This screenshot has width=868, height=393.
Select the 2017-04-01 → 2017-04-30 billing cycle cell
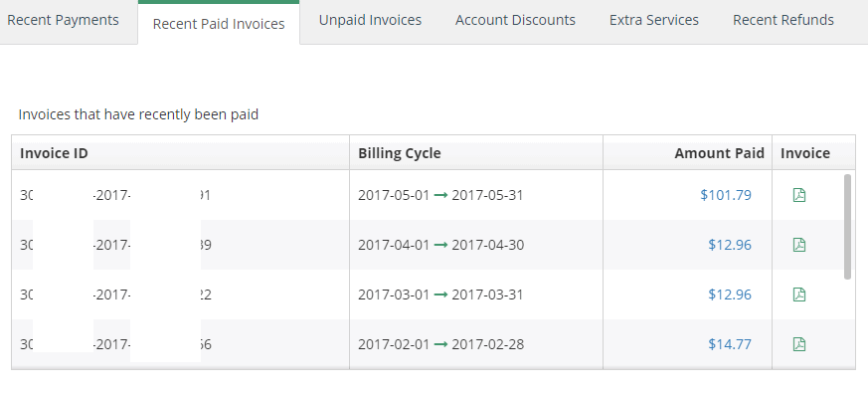(x=476, y=245)
